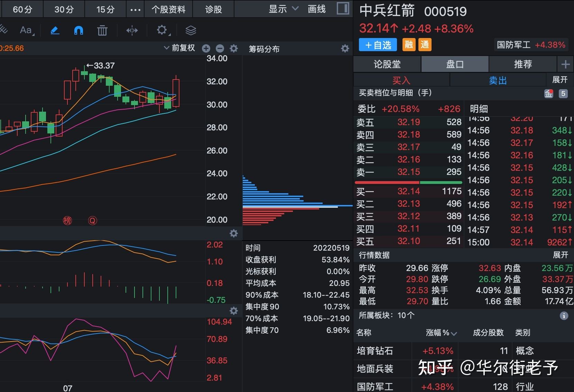Open MACD indicator settings gear
574x392 pixels.
coord(234,233)
